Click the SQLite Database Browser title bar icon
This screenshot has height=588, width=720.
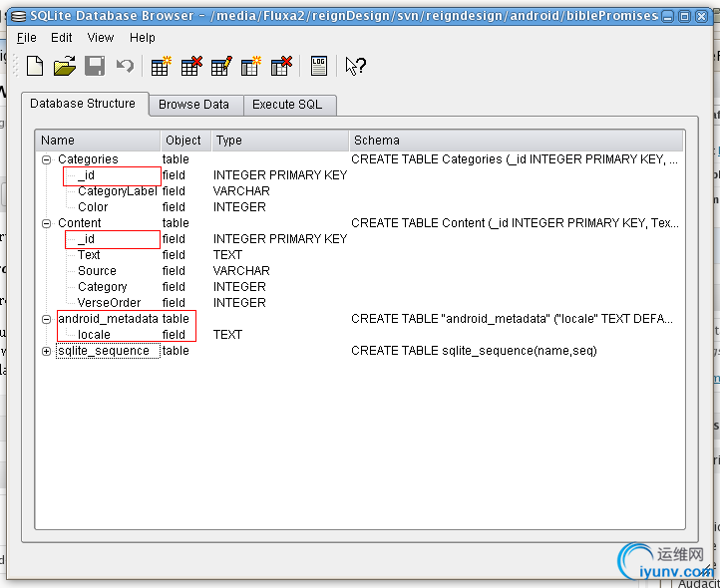(x=18, y=17)
